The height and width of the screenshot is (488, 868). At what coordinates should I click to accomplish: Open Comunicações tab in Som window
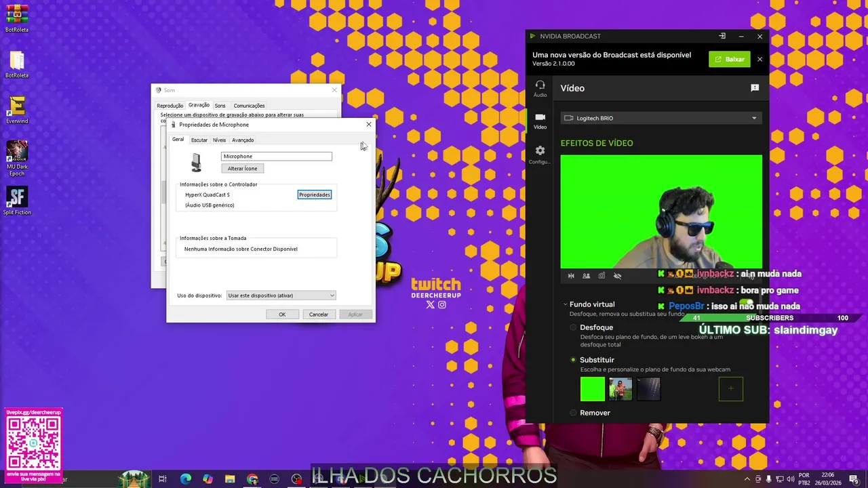coord(249,106)
